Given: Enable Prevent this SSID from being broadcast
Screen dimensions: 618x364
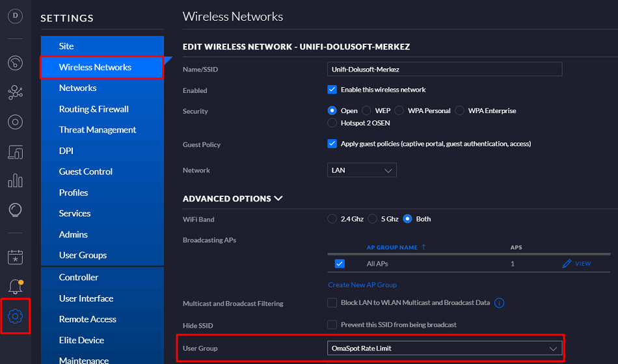Looking at the screenshot, I should pos(332,324).
